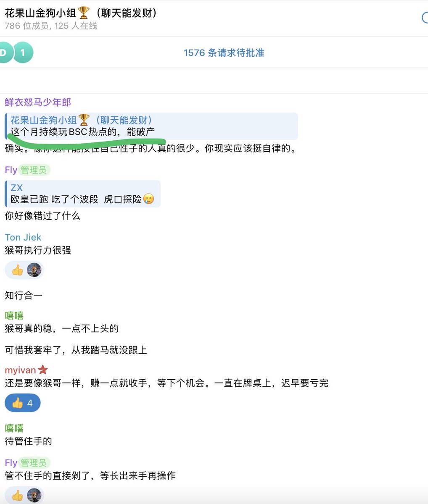
Task: Jump to ZX's quoted message "欧皇已跑"
Action: [x=82, y=194]
